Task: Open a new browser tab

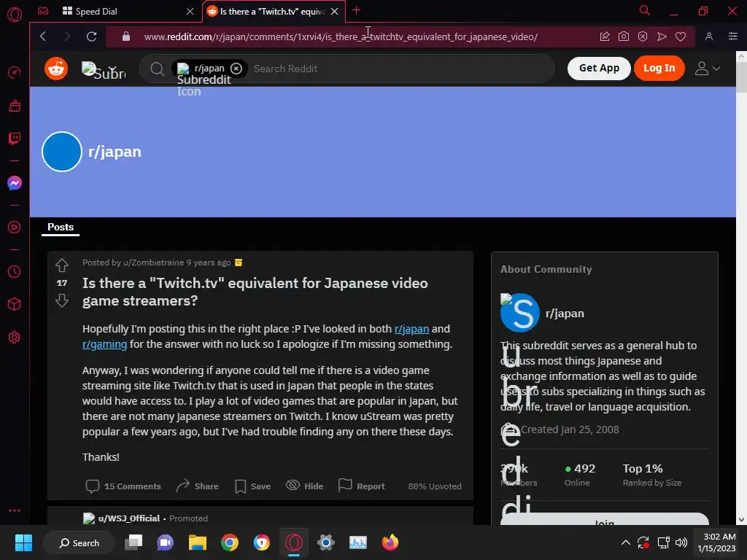Action: 356,10
